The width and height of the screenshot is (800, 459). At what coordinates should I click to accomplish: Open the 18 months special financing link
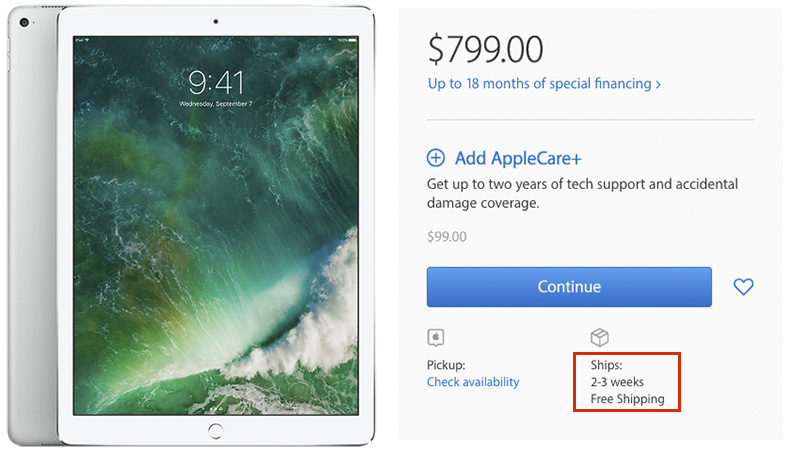coord(544,84)
